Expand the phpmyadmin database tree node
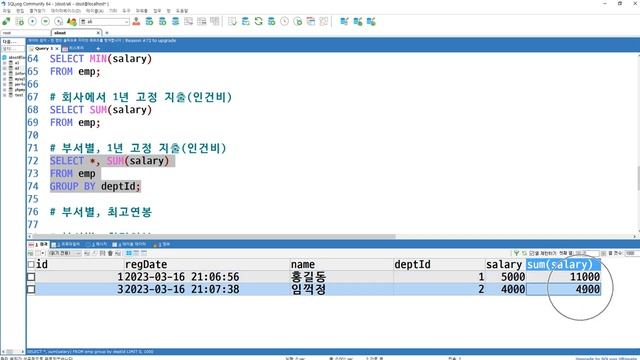This screenshot has width=640, height=360. coord(4,89)
